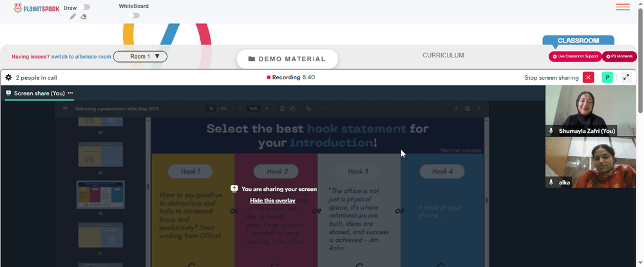The width and height of the screenshot is (644, 267).
Task: Click the PlanetSpark logo
Action: point(36,8)
